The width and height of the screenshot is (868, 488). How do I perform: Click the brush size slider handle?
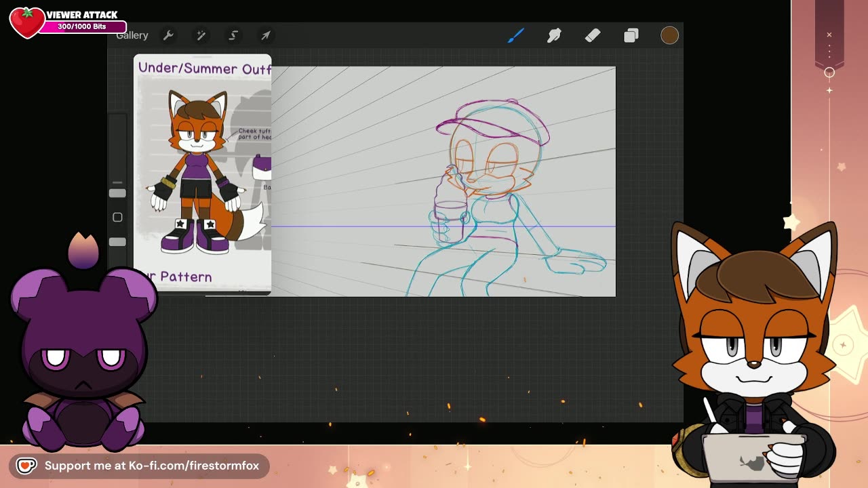pos(117,193)
